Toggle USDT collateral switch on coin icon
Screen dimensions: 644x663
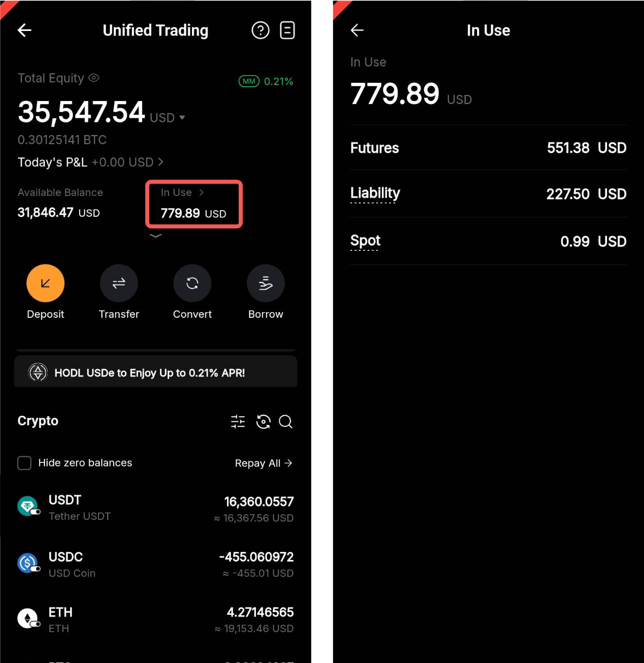point(36,512)
